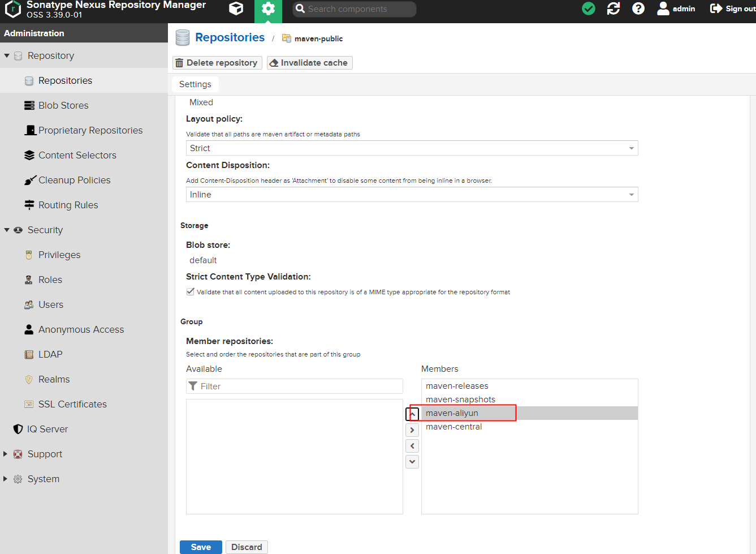Screen dimensions: 756x554
Task: Collapse the Security tree section
Action: pos(7,230)
